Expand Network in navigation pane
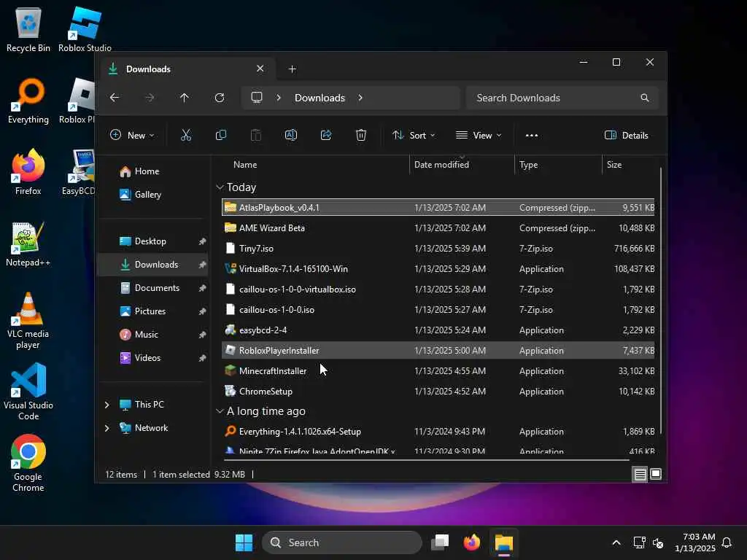 (107, 428)
